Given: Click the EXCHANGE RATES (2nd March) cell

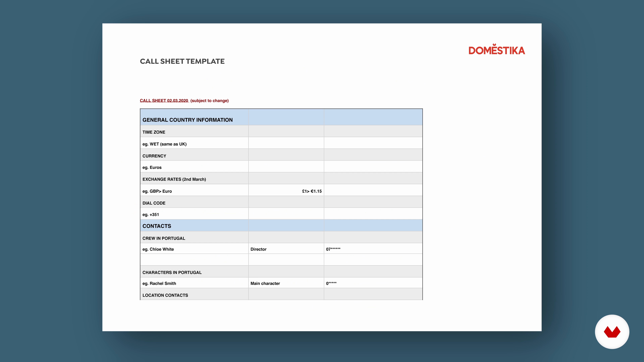Looking at the screenshot, I should click(x=194, y=178).
